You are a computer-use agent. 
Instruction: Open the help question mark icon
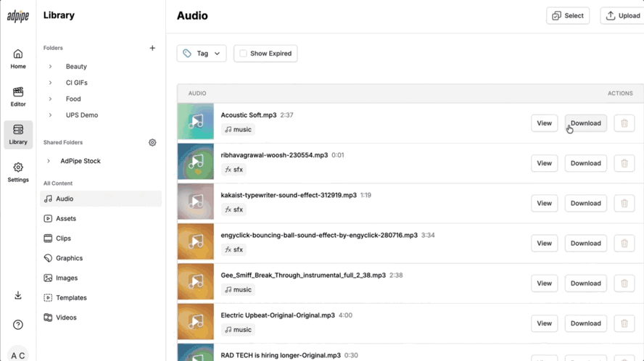[x=18, y=325]
